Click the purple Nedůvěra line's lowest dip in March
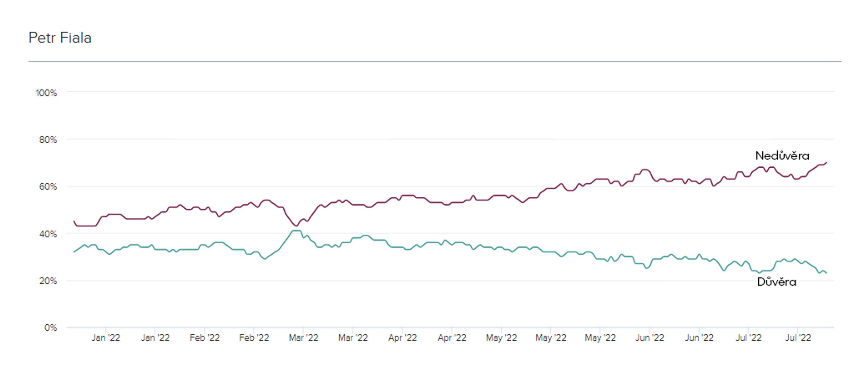Viewport: 868px width, 385px height. pos(296,226)
